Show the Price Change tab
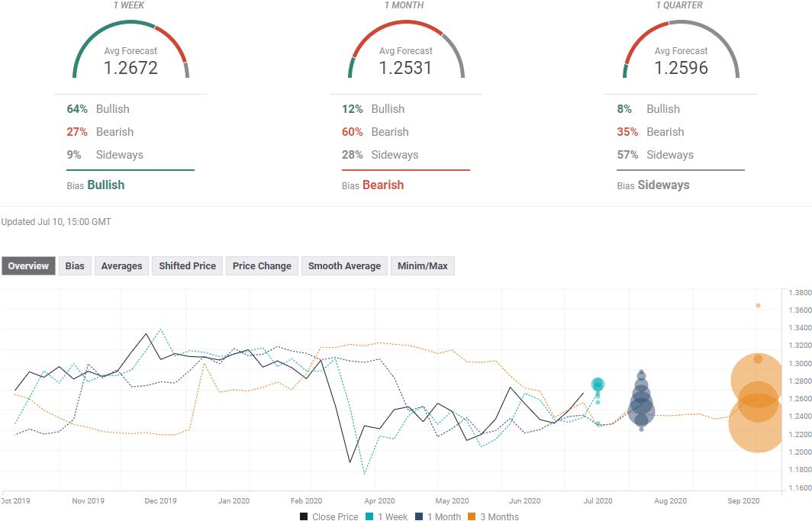The image size is (812, 521). pos(262,266)
